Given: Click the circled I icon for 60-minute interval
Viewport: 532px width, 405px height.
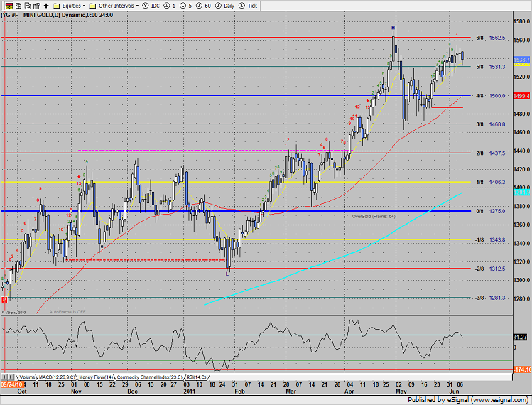Looking at the screenshot, I should tap(200, 6).
